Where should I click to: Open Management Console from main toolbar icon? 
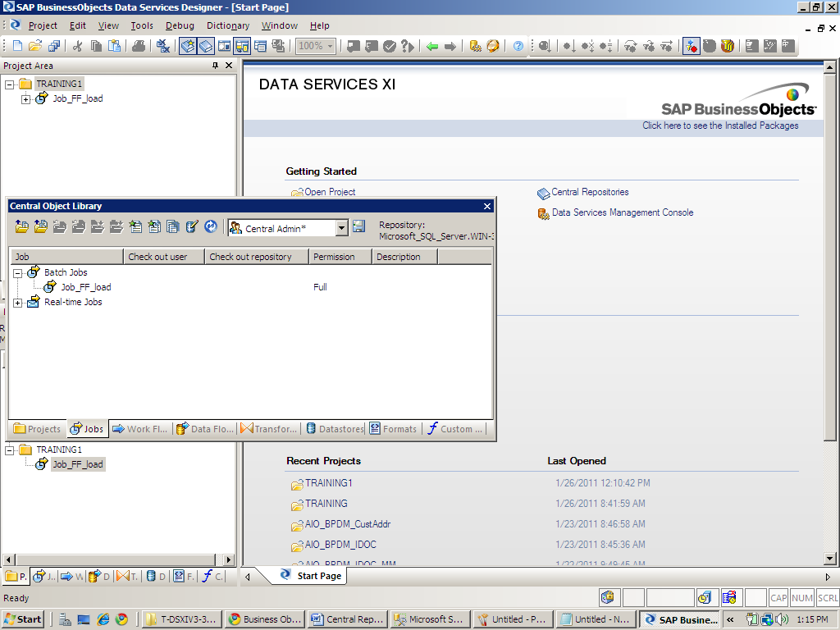pyautogui.click(x=475, y=46)
